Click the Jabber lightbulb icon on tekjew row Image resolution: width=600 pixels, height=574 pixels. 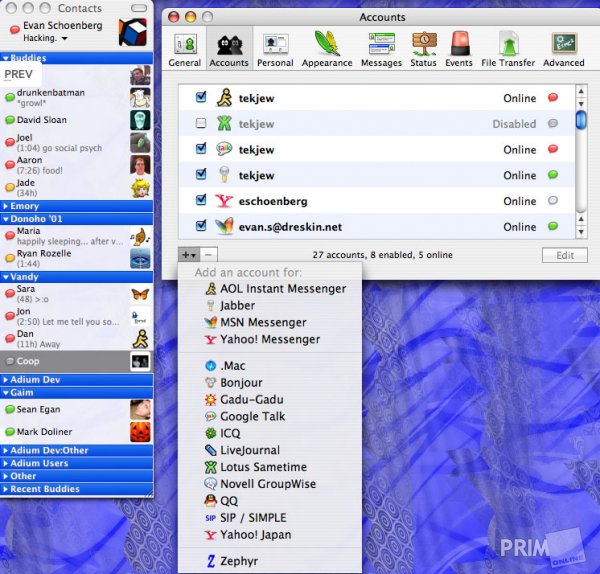pyautogui.click(x=224, y=174)
